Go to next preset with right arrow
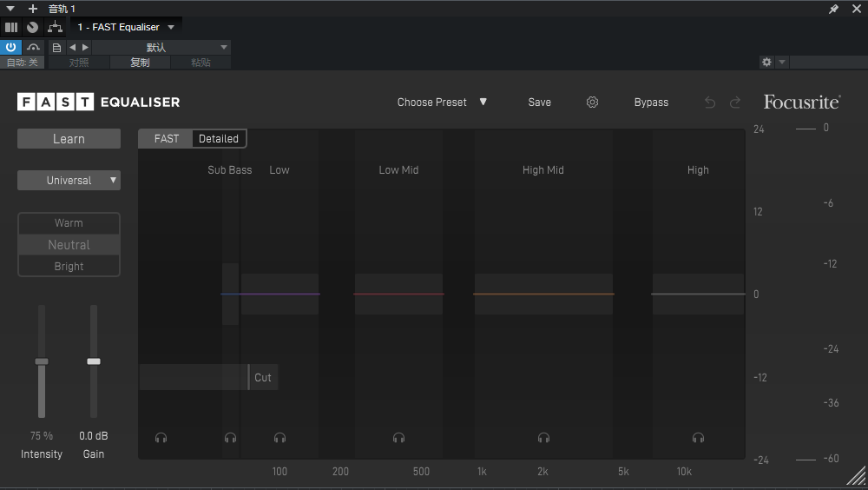Viewport: 868px width, 490px height. pos(85,47)
